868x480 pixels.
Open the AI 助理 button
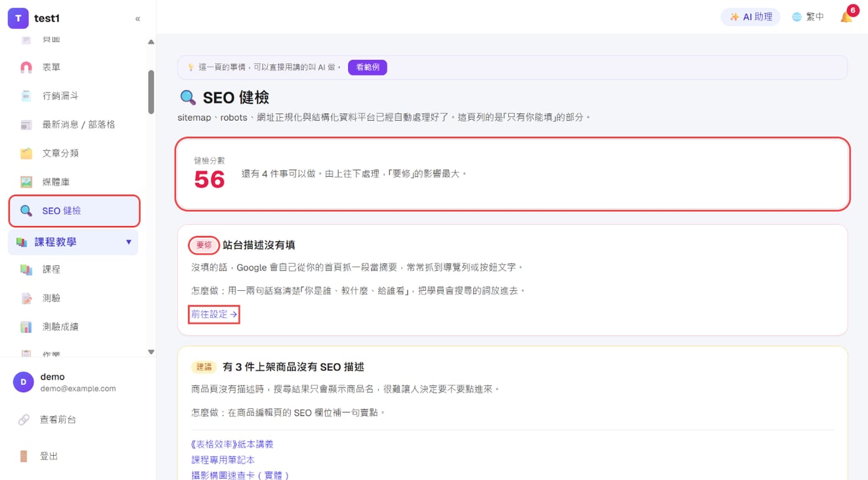coord(750,17)
